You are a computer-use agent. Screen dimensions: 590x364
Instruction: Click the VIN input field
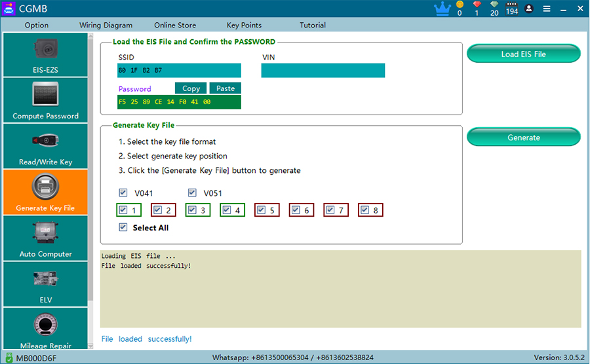[x=323, y=71]
